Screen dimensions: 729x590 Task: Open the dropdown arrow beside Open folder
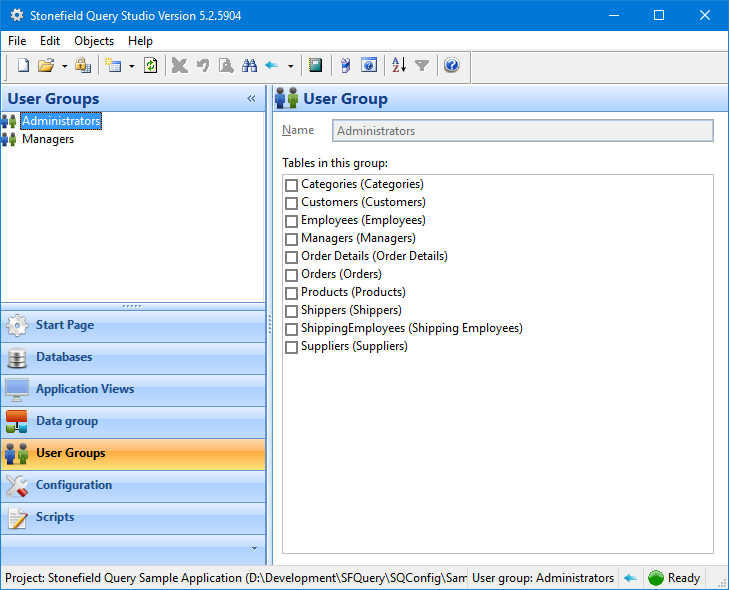[64, 66]
